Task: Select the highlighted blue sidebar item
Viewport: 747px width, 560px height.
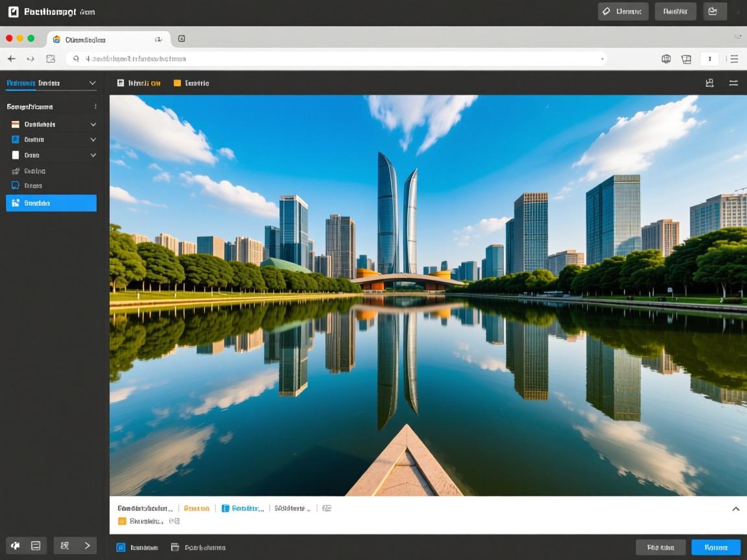Action: (x=51, y=203)
